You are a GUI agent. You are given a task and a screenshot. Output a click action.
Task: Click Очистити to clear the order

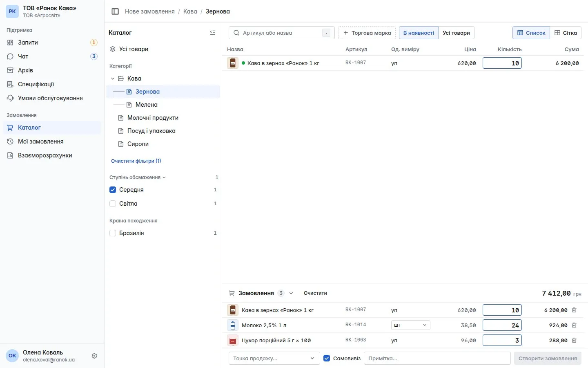click(315, 293)
